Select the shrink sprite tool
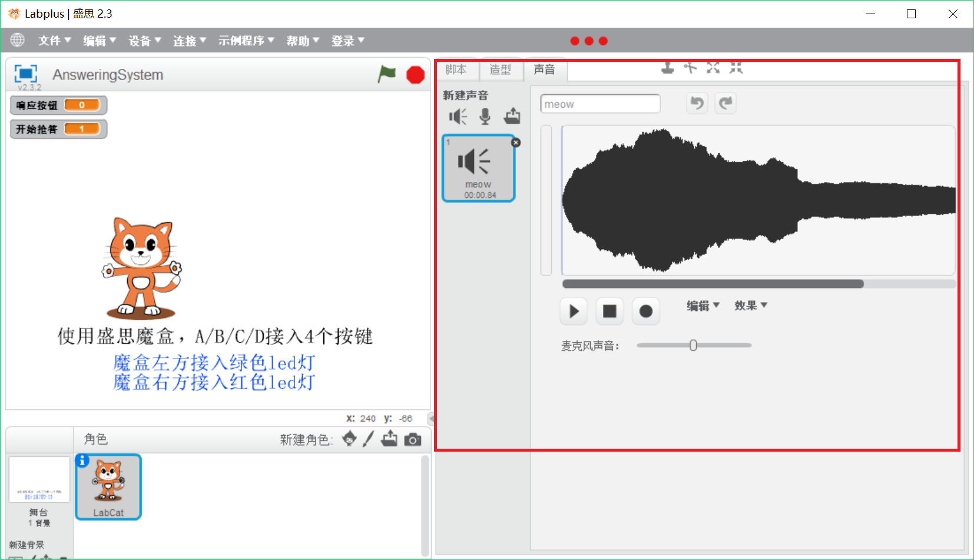974x560 pixels. [736, 68]
